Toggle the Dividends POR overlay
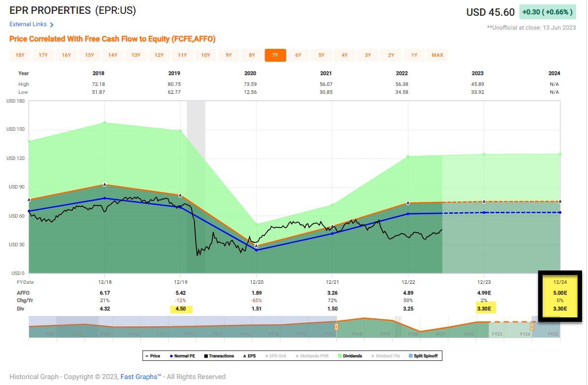The height and width of the screenshot is (385, 588). 297,356
